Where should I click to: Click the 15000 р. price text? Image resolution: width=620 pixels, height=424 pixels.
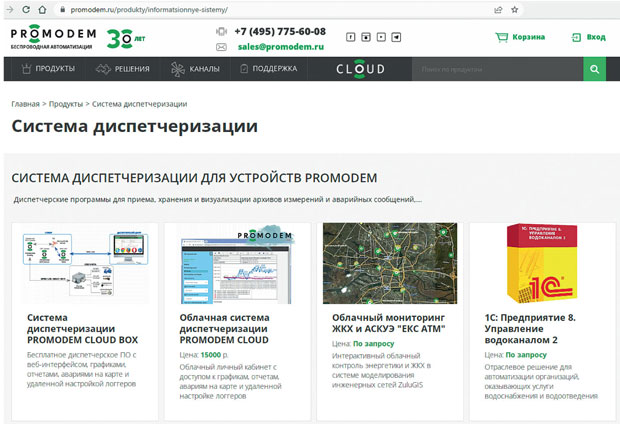coord(214,355)
